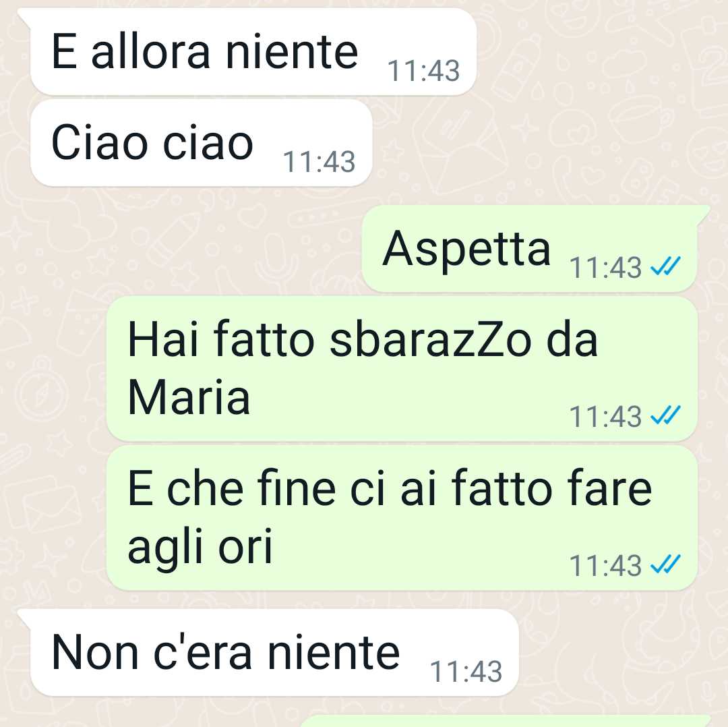Viewport: 728px width, 727px height.
Task: Tap the 'E allora niente' message bubble
Action: tap(253, 51)
